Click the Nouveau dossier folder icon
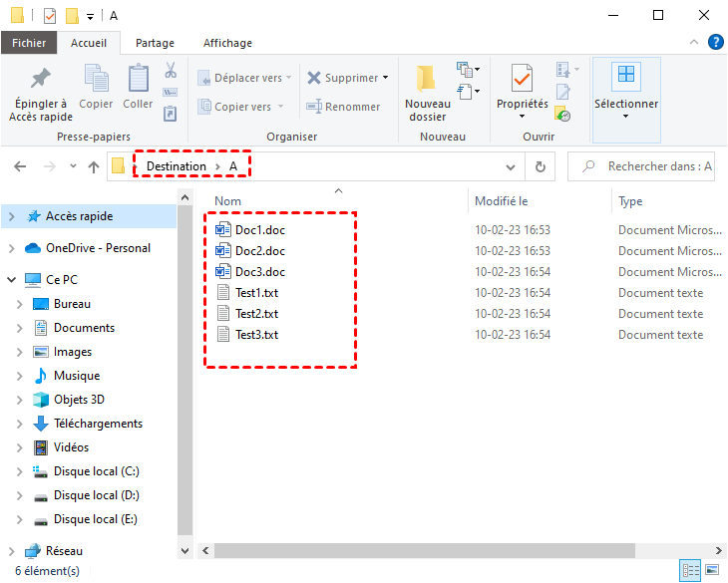728x583 pixels. (x=426, y=78)
